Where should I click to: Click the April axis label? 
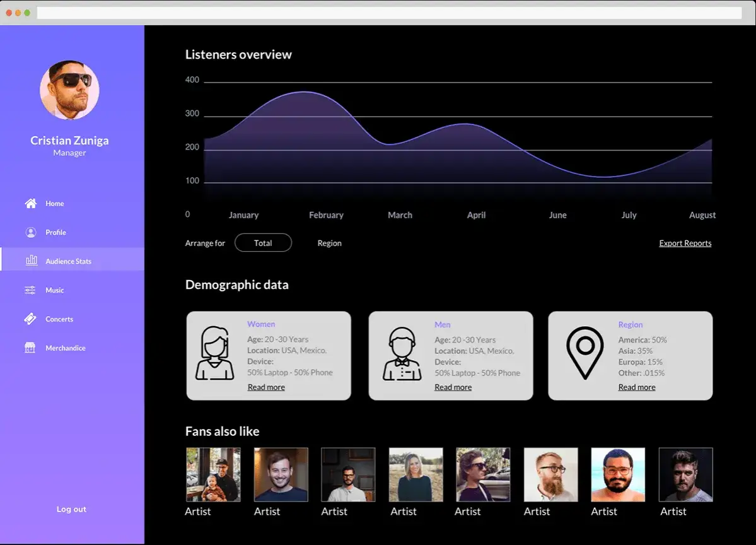pyautogui.click(x=476, y=215)
